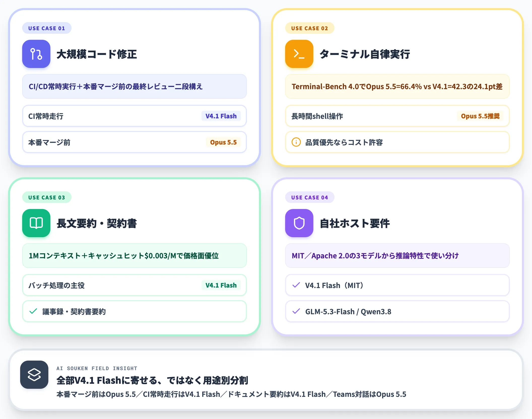532x419 pixels.
Task: Click the 長文要約・契約書 heading
Action: click(x=97, y=223)
